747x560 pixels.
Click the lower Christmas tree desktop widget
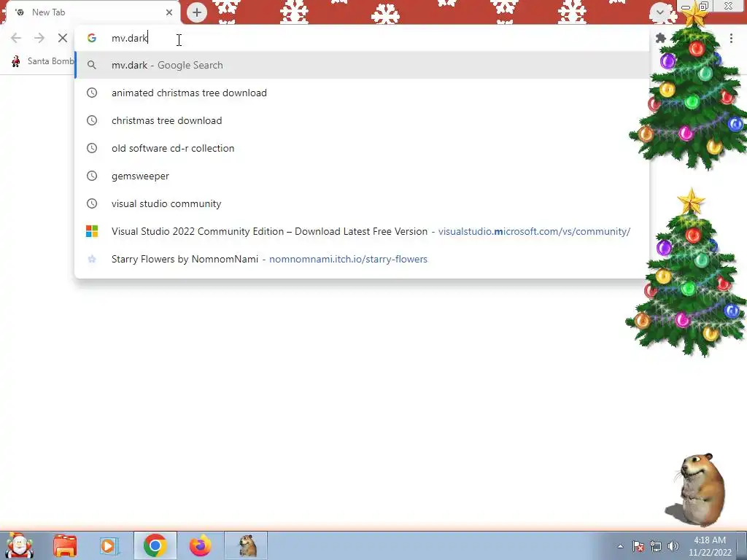pyautogui.click(x=687, y=273)
